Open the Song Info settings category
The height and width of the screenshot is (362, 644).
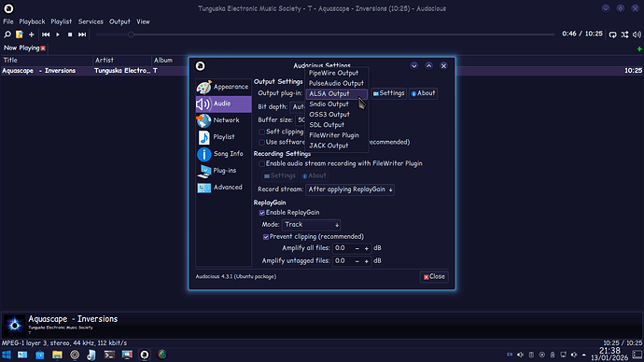coord(223,154)
